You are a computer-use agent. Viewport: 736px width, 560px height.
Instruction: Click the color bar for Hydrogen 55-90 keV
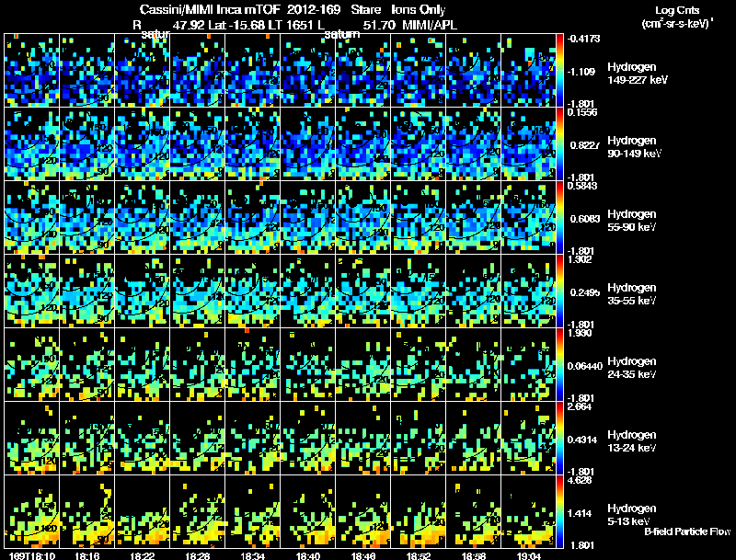(559, 218)
